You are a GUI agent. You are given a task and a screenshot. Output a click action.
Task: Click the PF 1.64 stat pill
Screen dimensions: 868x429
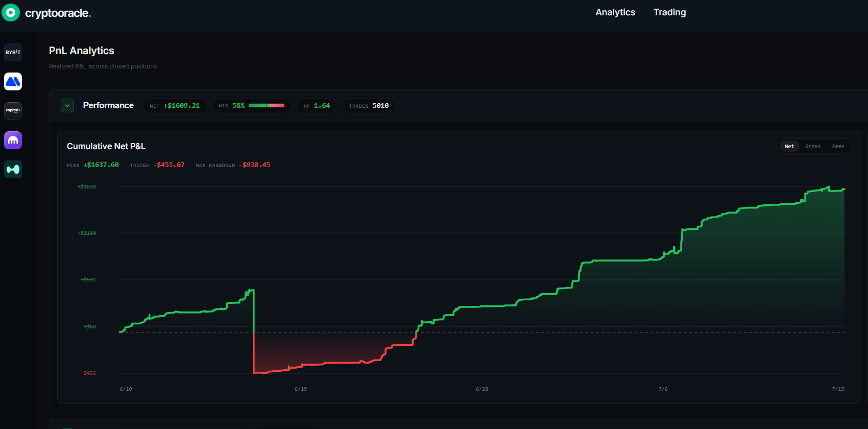pyautogui.click(x=317, y=106)
